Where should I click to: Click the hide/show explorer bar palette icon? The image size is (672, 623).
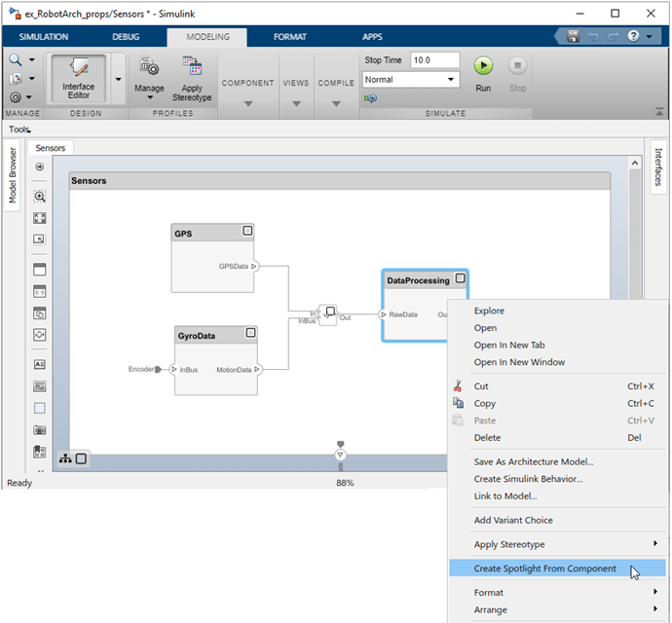tap(39, 166)
